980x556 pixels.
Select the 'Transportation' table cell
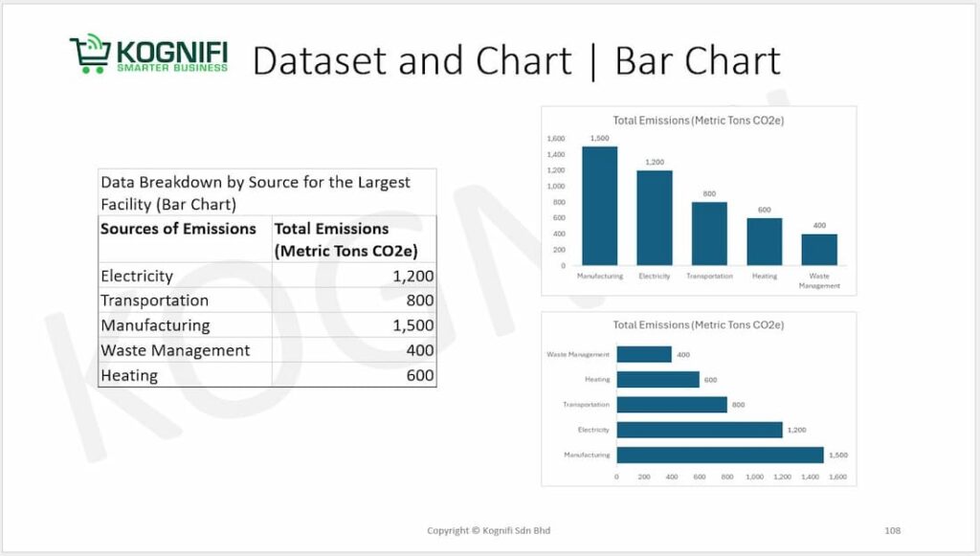(x=185, y=300)
